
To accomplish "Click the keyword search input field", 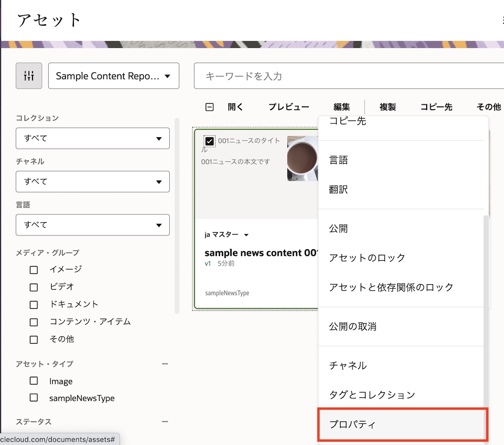I will pyautogui.click(x=345, y=76).
